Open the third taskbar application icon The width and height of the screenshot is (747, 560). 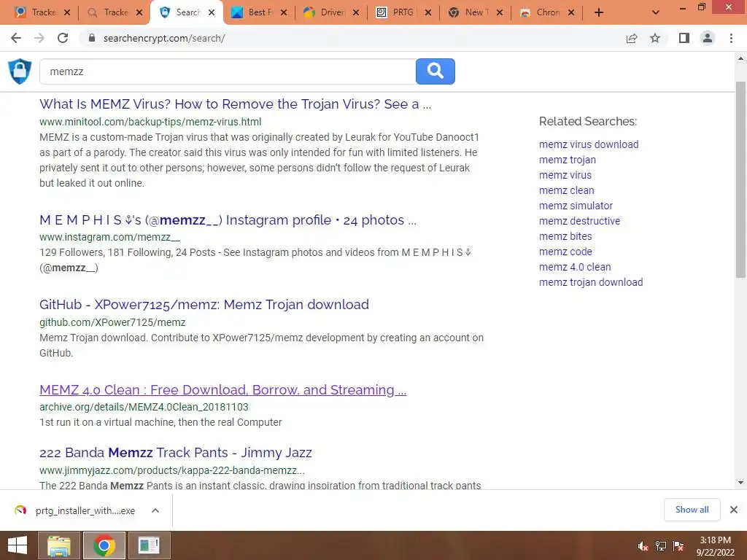point(149,545)
